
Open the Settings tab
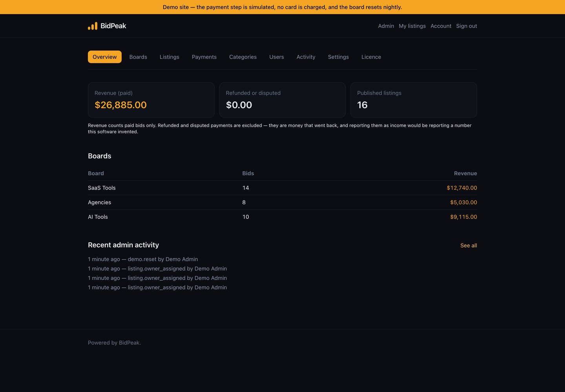(338, 57)
